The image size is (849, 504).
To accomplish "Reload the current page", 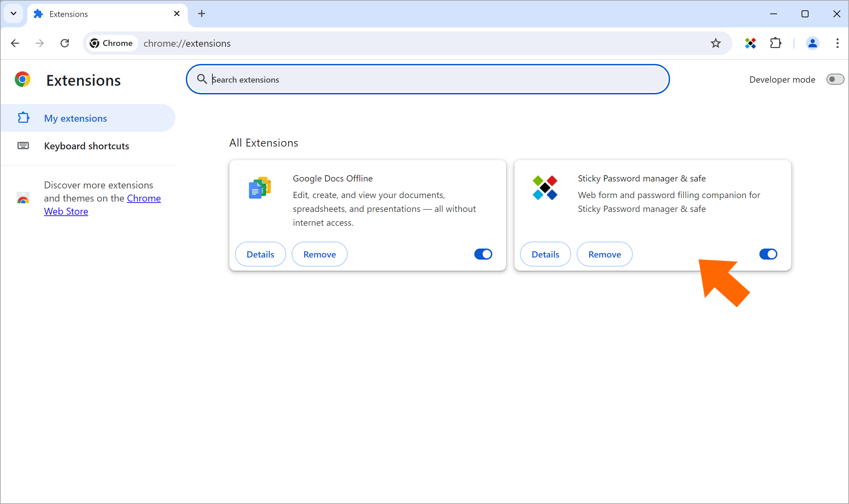I will [65, 43].
